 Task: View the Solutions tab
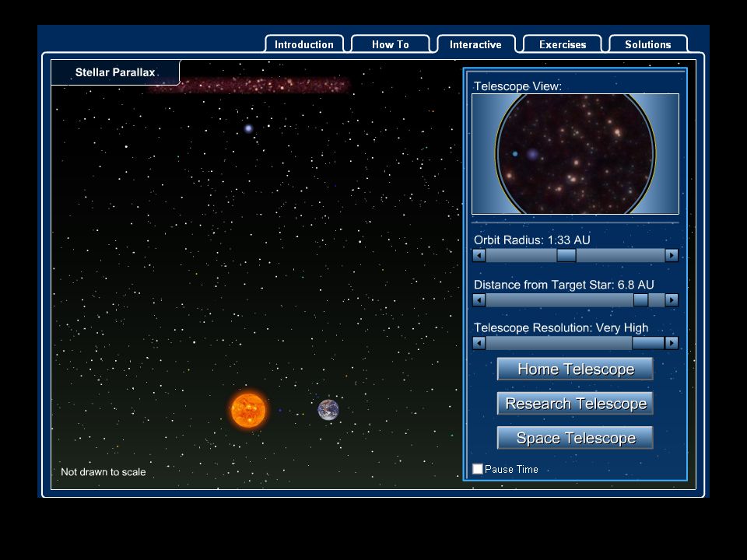click(x=648, y=44)
